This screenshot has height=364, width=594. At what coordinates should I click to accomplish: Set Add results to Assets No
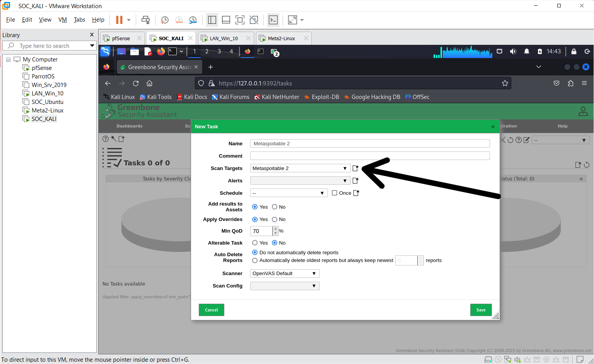pyautogui.click(x=275, y=207)
